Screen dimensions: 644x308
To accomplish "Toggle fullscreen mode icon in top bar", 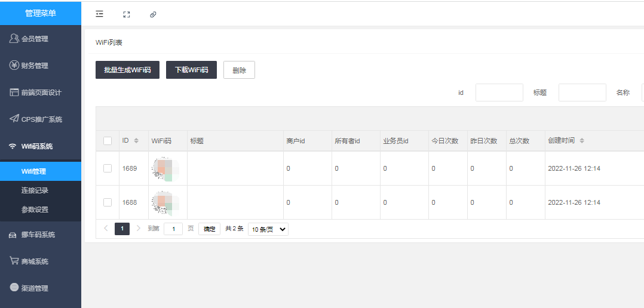I will tap(127, 14).
